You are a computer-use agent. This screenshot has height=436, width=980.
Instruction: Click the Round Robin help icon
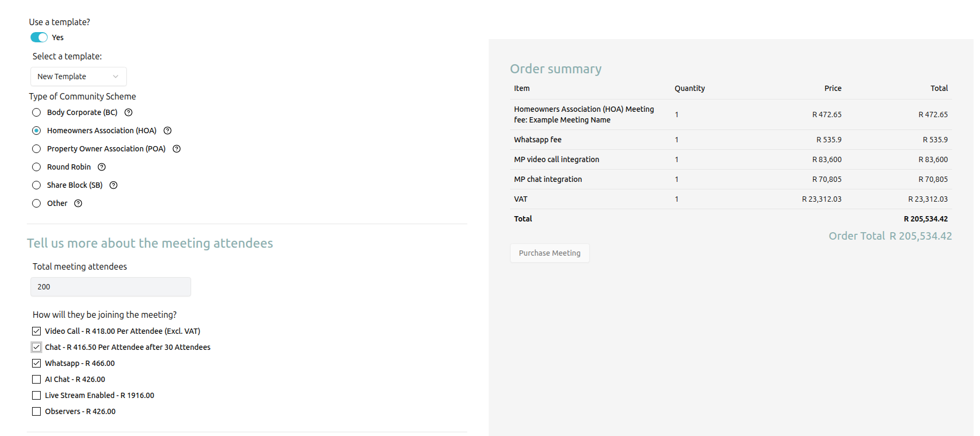(x=102, y=167)
